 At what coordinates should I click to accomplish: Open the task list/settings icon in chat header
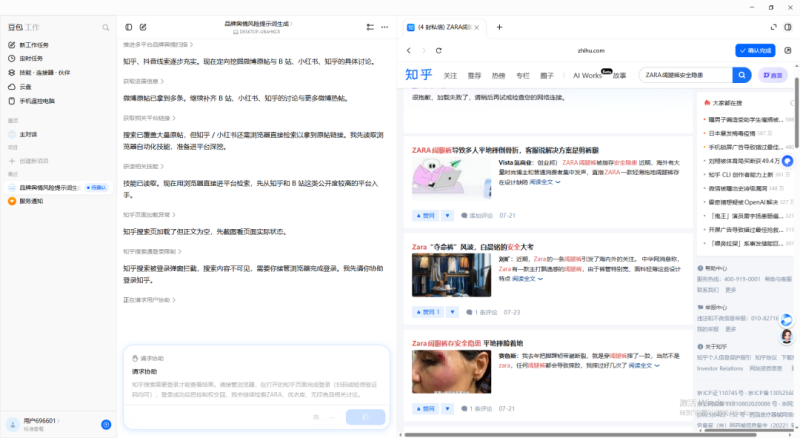click(x=370, y=27)
